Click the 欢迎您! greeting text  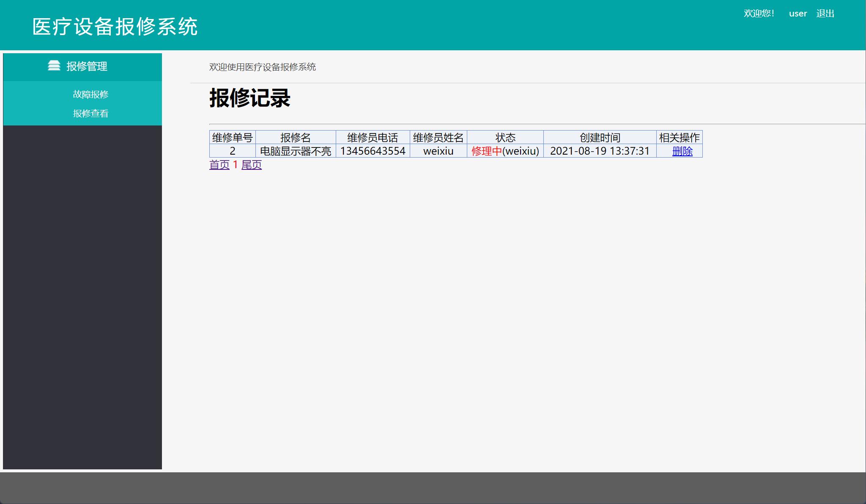tap(759, 13)
